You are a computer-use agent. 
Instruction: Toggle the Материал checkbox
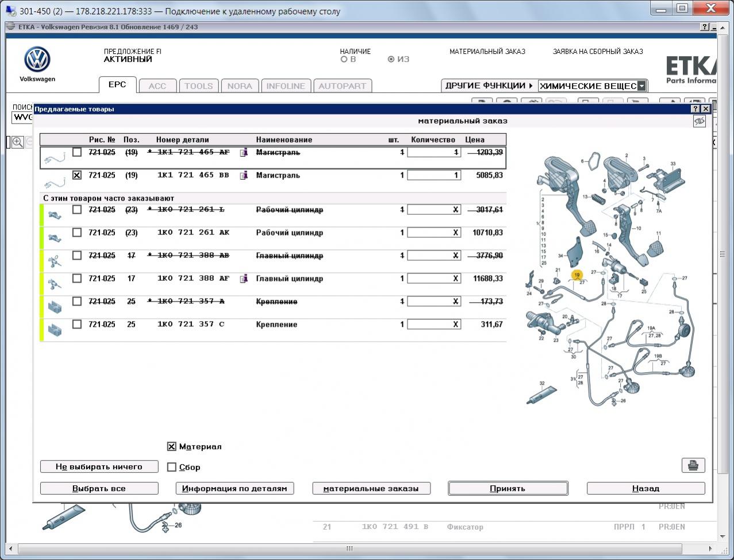click(x=171, y=446)
